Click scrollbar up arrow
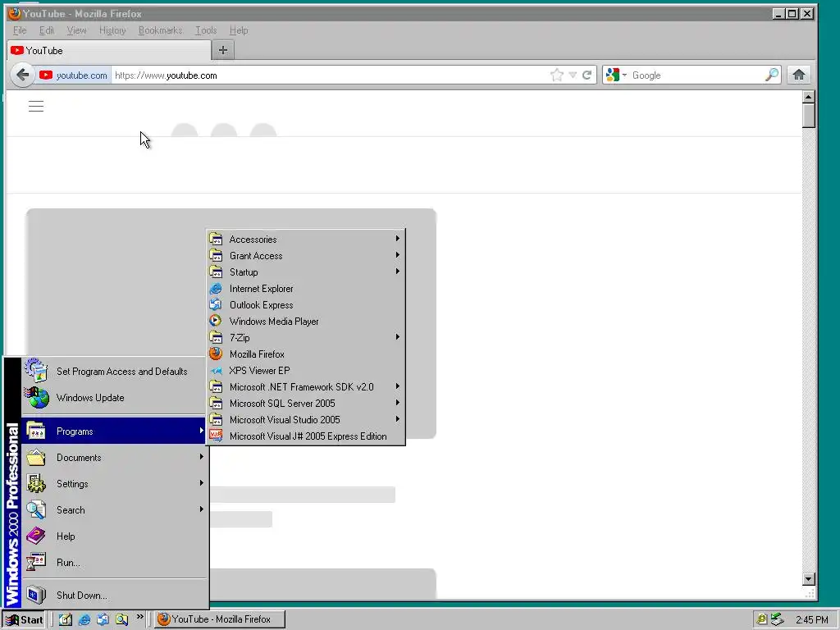 click(x=808, y=97)
